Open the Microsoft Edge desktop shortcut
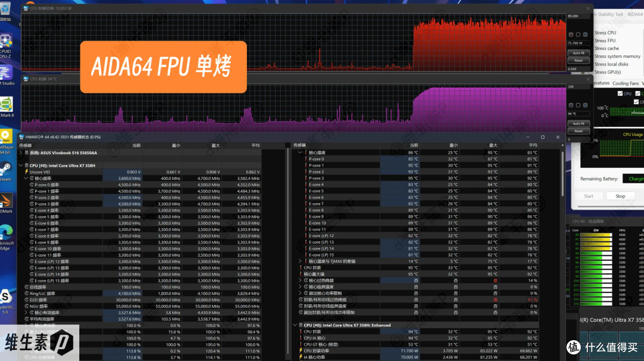 point(6,237)
